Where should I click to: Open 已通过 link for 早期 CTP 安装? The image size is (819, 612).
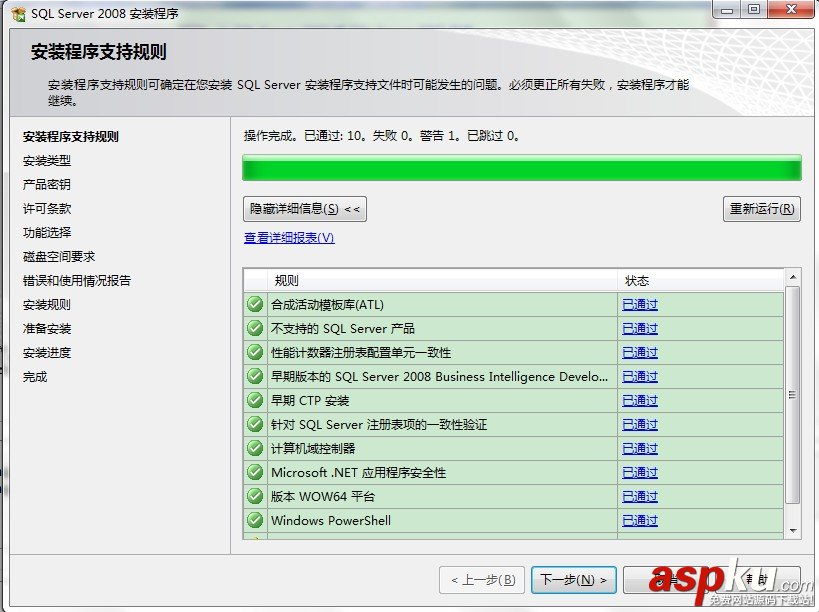[x=640, y=401]
